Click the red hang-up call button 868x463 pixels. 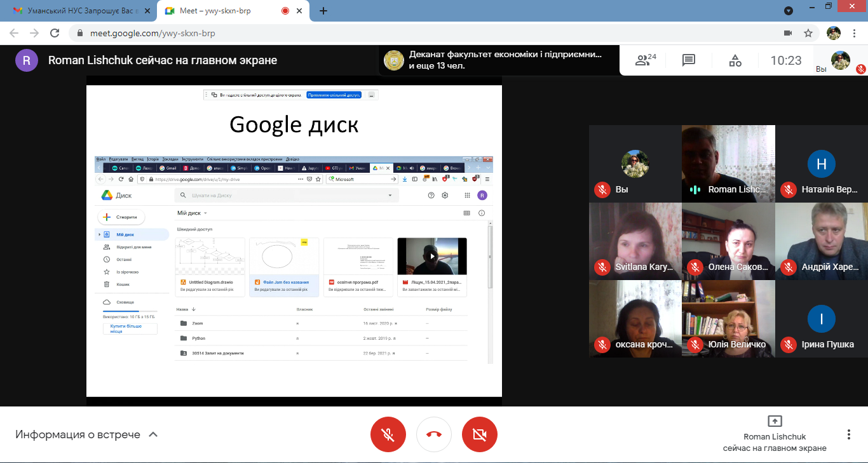[x=434, y=434]
